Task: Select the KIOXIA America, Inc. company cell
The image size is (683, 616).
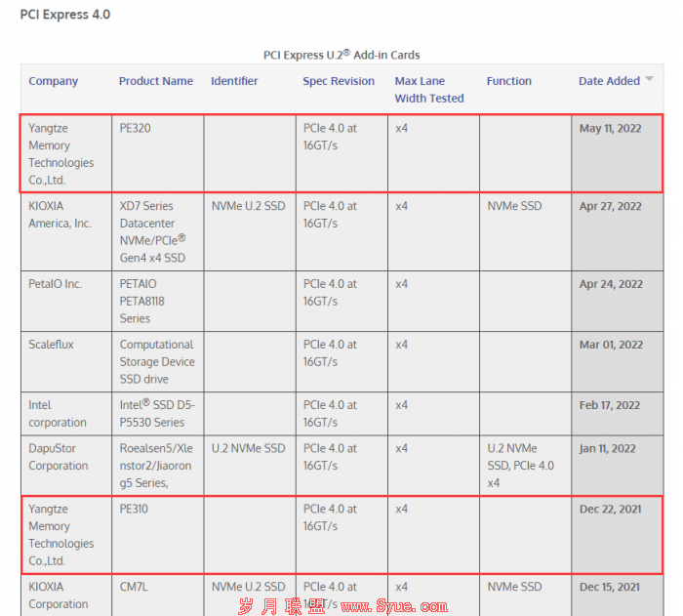Action: [66, 231]
